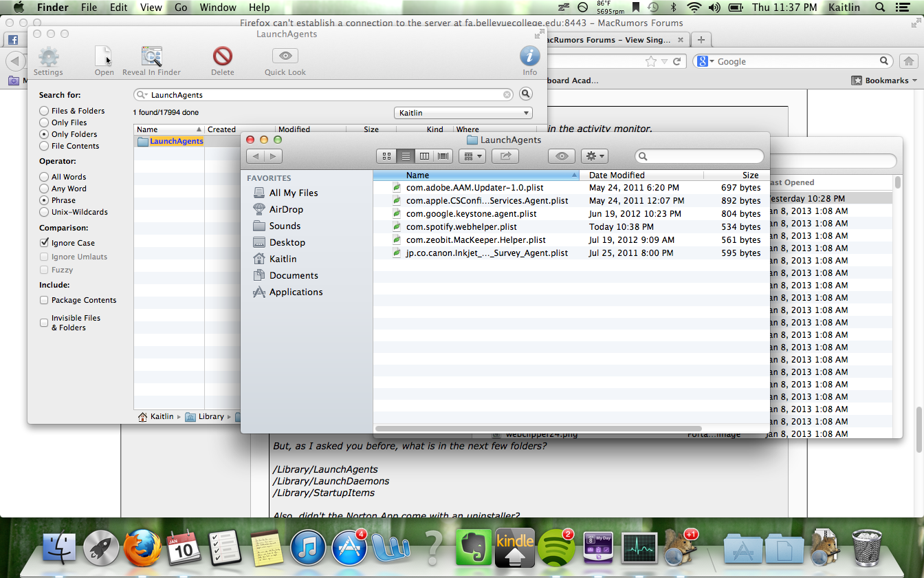Select File Contents radio button
Viewport: 924px width, 578px height.
[x=44, y=146]
